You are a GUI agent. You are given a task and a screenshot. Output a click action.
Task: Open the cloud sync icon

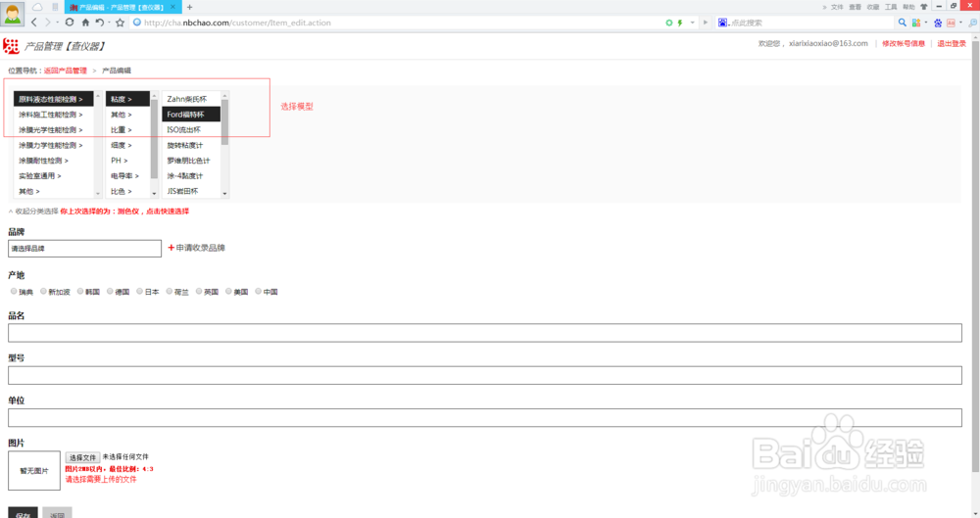coord(37,7)
